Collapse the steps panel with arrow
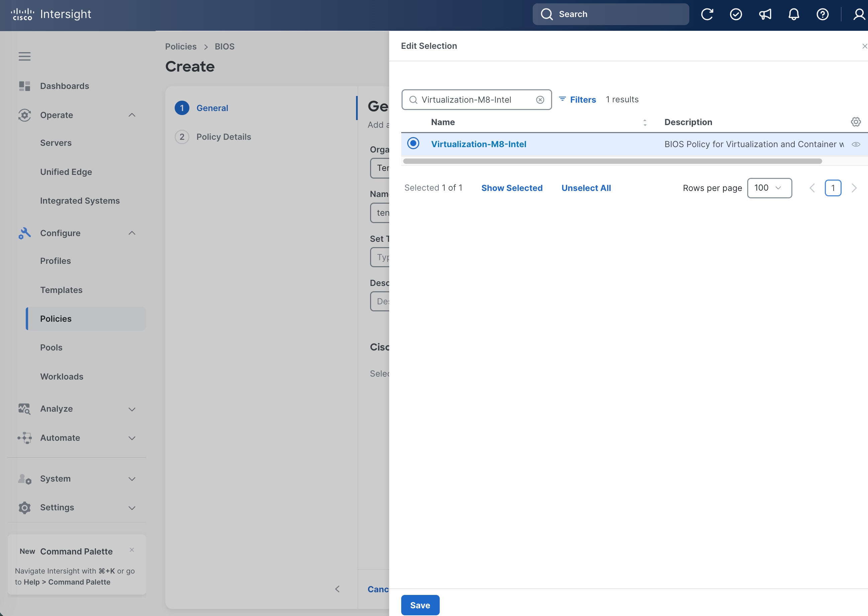This screenshot has height=616, width=868. (x=337, y=589)
